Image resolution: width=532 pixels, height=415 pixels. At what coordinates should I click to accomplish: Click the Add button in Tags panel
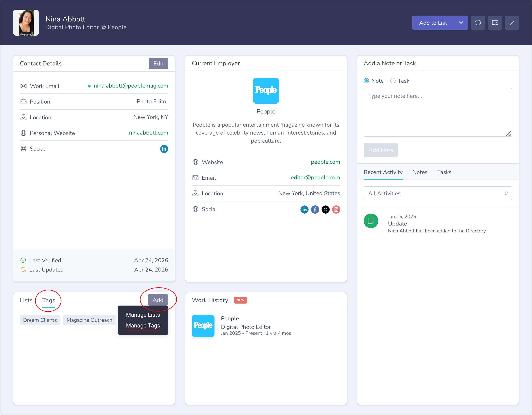(158, 300)
